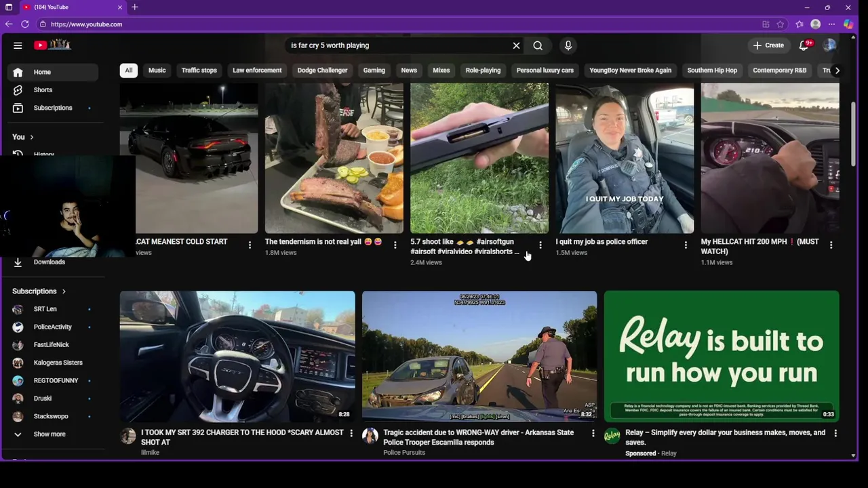Open options for tendernism short
The width and height of the screenshot is (868, 488).
point(395,245)
